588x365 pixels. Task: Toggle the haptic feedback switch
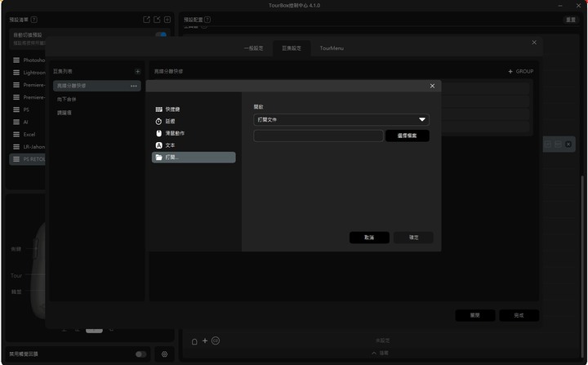[141, 354]
